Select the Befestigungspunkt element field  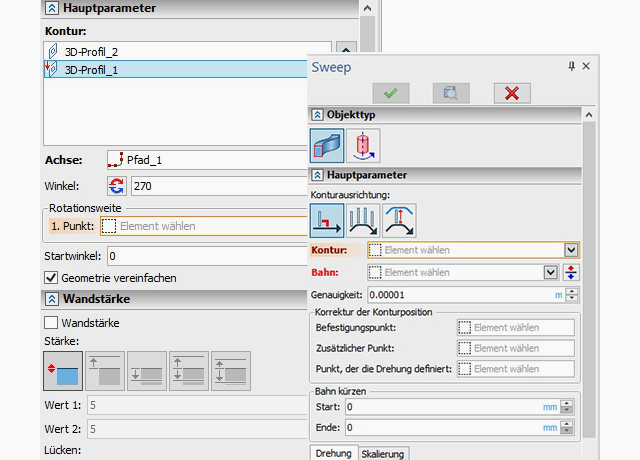tap(516, 327)
